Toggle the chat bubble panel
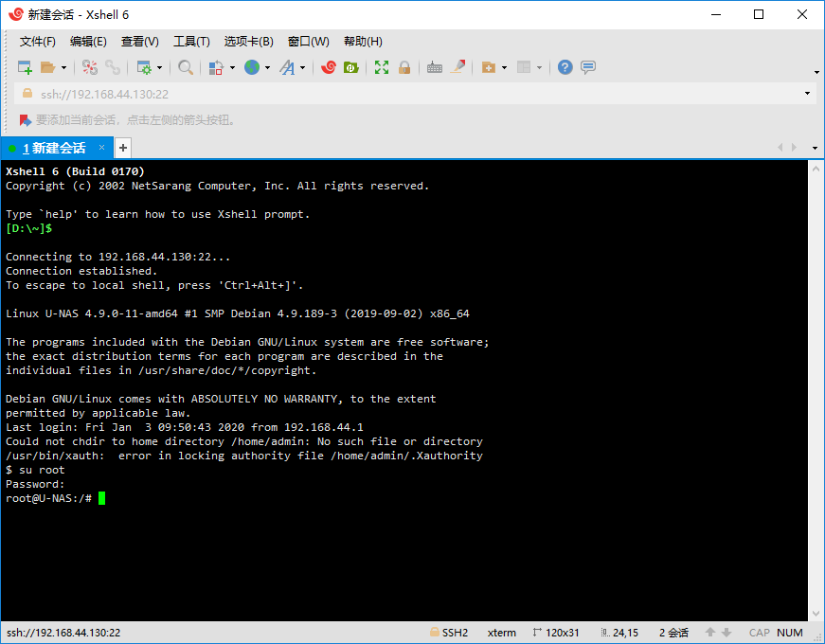The image size is (825, 644). point(586,67)
